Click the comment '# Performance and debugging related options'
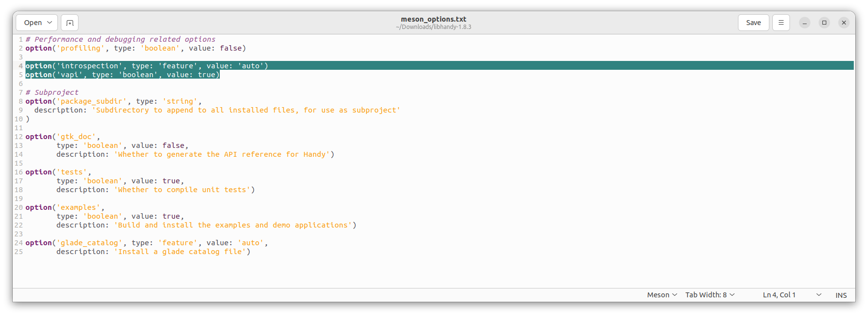 [120, 39]
